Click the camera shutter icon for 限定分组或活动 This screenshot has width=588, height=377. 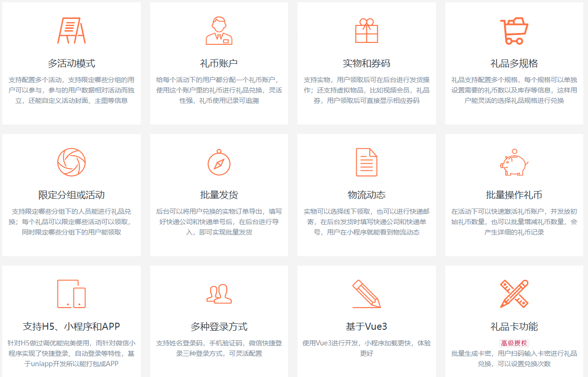(x=71, y=162)
